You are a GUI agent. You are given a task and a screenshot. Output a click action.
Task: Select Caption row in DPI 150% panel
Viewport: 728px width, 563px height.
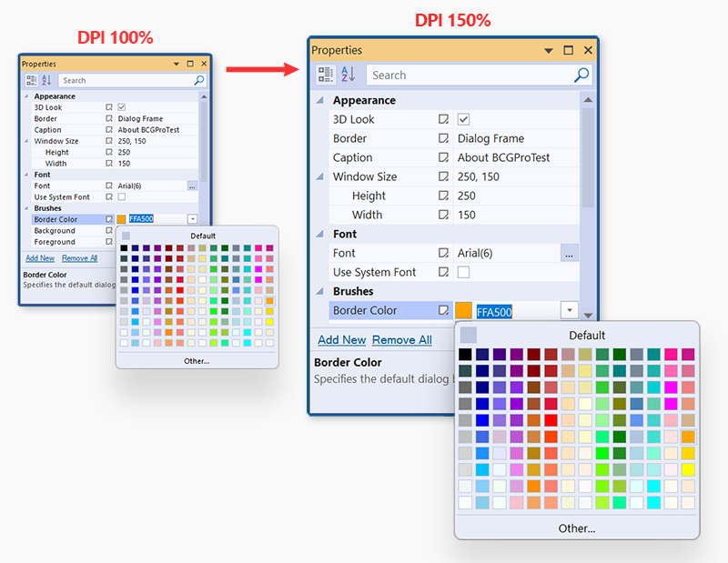pyautogui.click(x=454, y=157)
